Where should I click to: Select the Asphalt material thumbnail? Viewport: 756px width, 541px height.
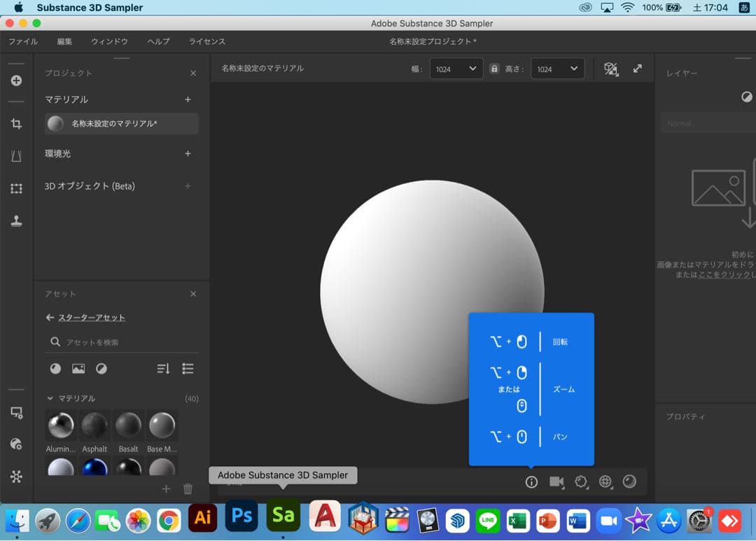[94, 426]
